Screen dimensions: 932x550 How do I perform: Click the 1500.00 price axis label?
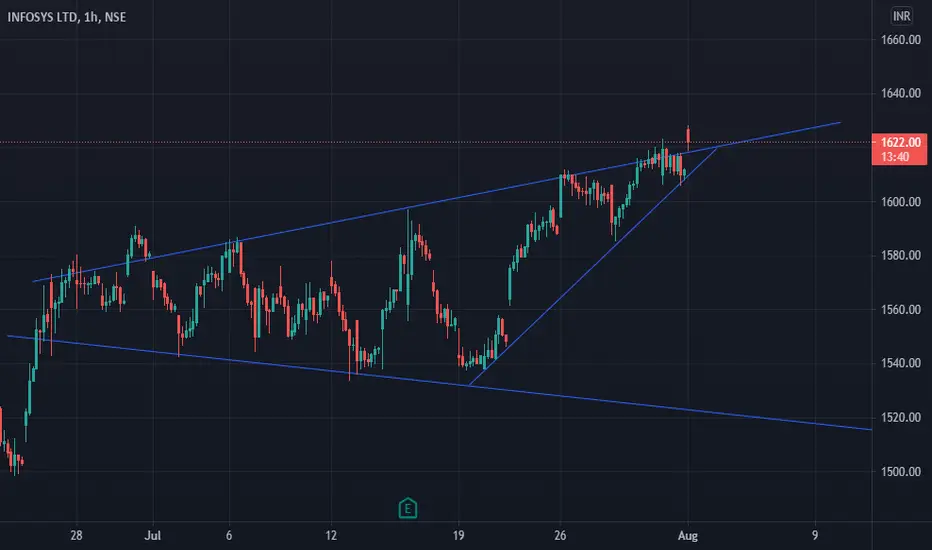(900, 472)
